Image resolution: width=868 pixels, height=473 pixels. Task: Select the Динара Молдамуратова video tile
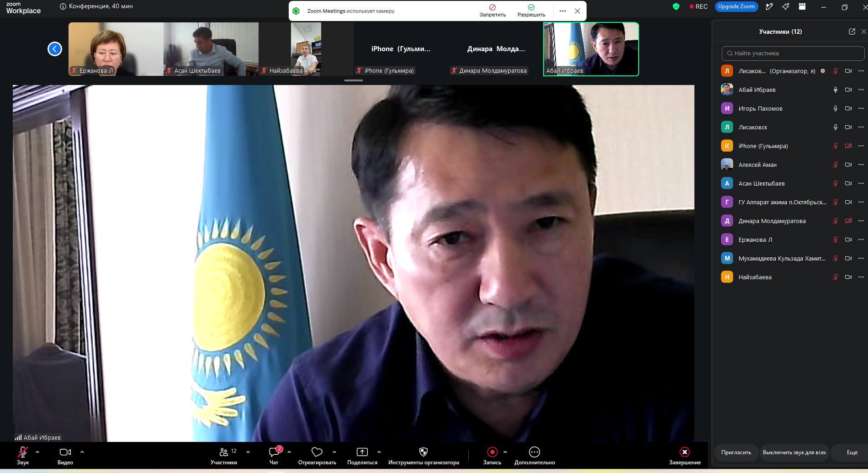coord(496,49)
